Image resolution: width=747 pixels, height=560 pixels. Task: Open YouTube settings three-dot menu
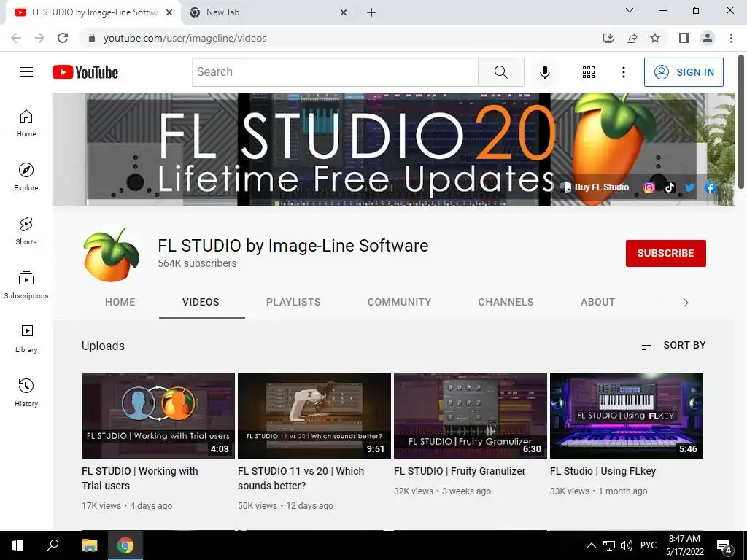coord(623,72)
